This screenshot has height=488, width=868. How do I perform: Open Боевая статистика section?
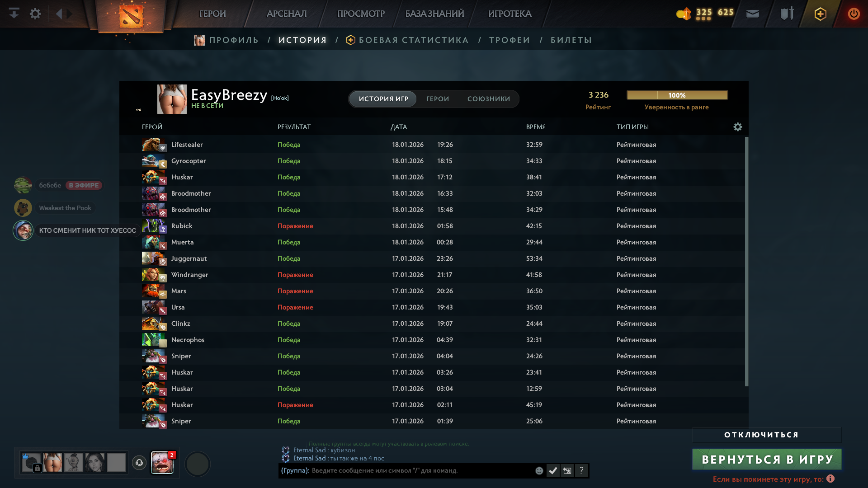click(413, 40)
